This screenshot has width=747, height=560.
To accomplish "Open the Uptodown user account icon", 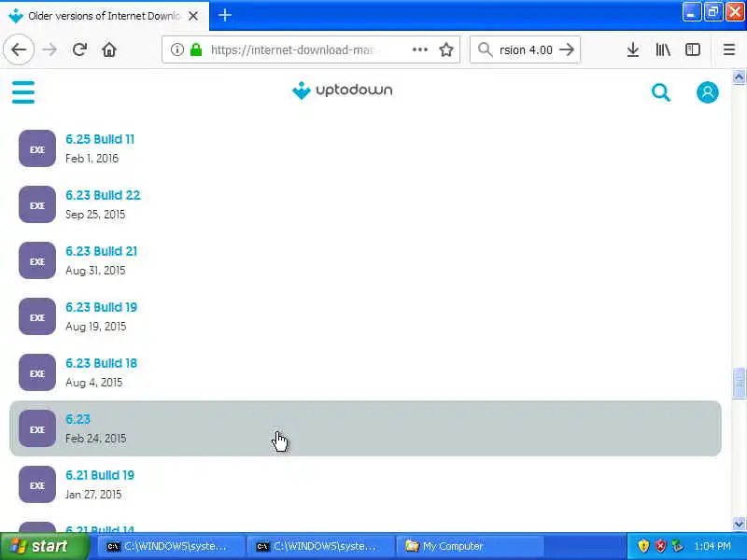I will pyautogui.click(x=708, y=92).
